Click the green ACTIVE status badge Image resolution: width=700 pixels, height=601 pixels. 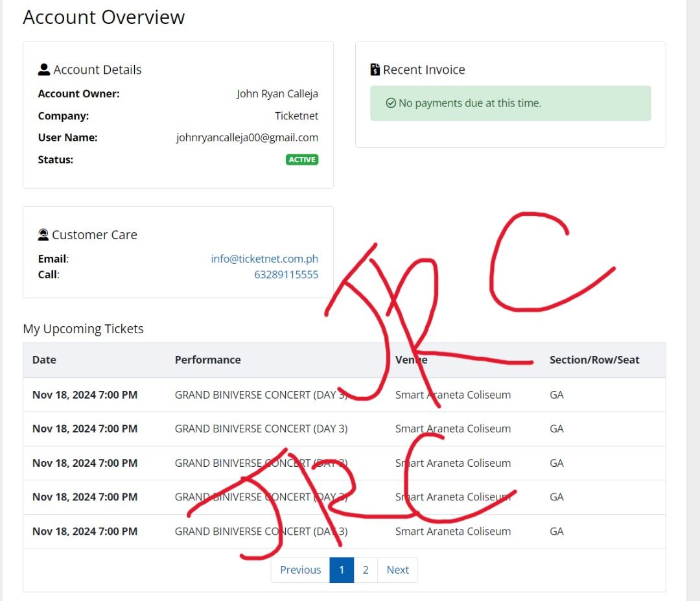[302, 159]
